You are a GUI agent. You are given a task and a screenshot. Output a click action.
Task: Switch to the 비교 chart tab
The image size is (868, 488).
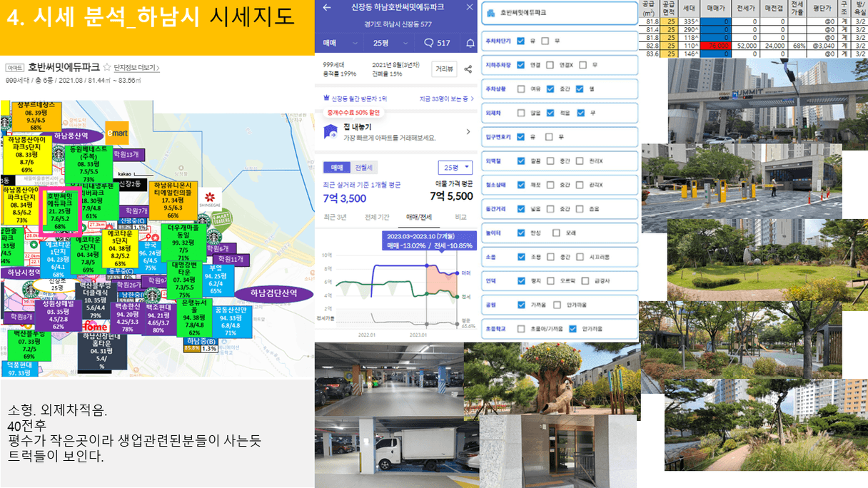(x=460, y=217)
